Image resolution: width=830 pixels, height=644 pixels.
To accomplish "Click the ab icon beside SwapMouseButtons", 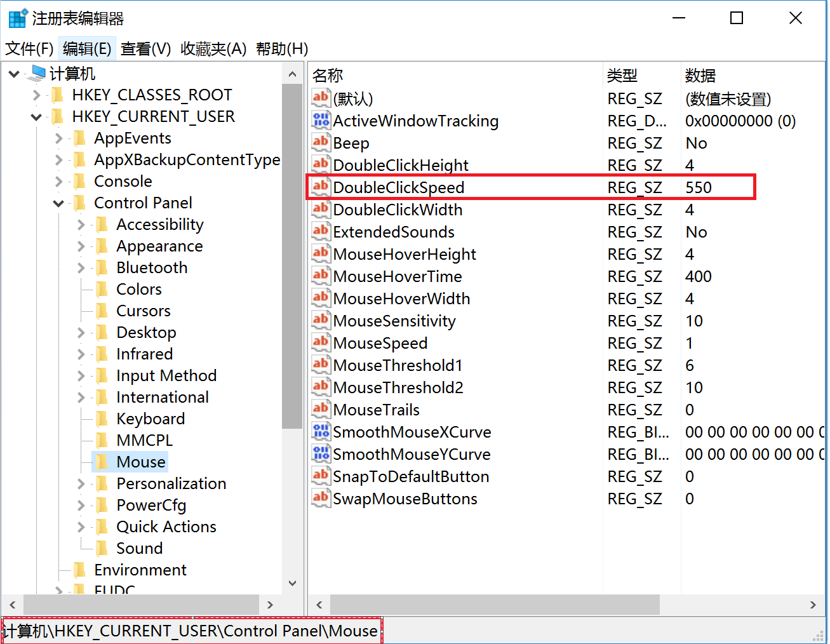I will click(x=321, y=498).
